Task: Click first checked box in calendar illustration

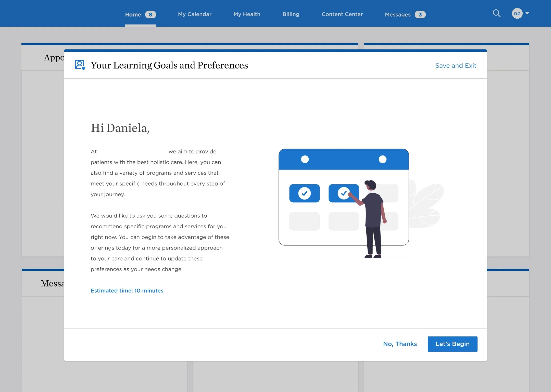Action: (x=304, y=193)
